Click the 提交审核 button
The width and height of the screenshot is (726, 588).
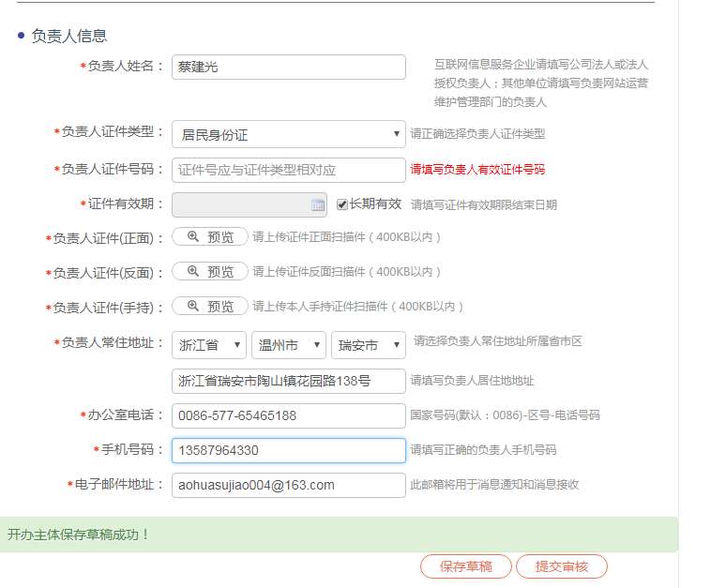(562, 566)
